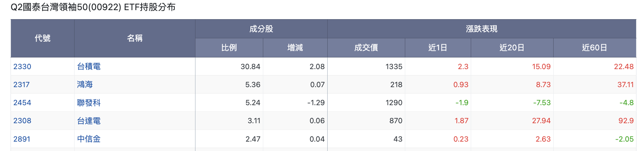The image size is (644, 151).
Task: Open the 台積電 stock name link
Action: (89, 66)
